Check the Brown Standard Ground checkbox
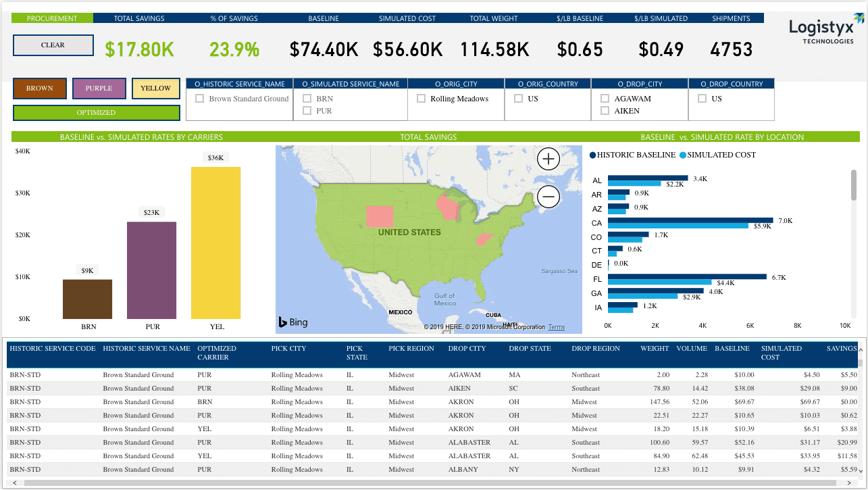The width and height of the screenshot is (868, 490). [200, 99]
